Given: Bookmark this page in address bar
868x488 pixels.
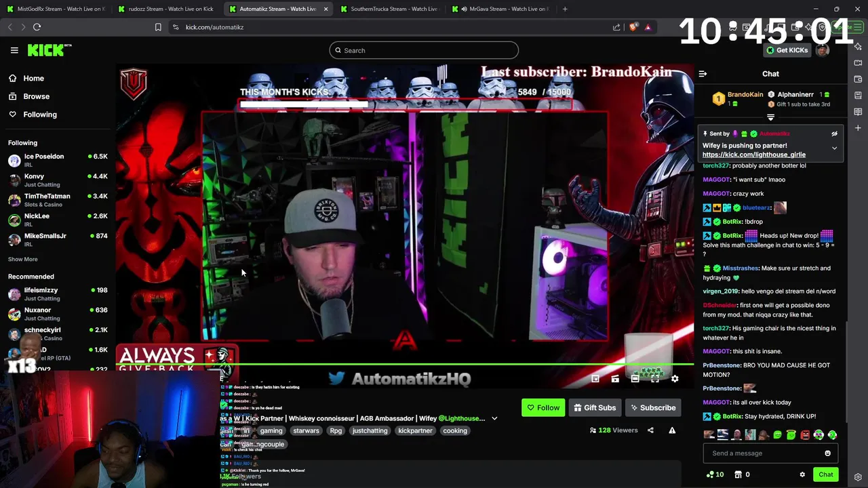Looking at the screenshot, I should tap(158, 27).
